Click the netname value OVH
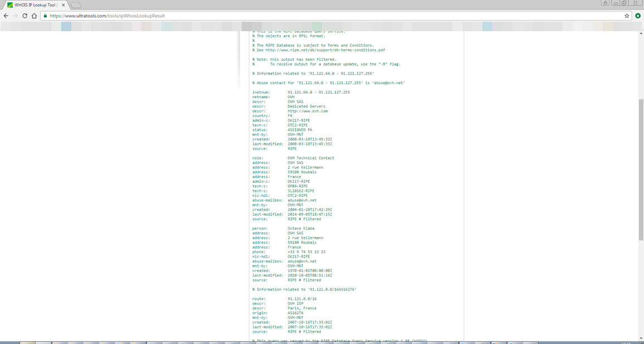Image resolution: width=644 pixels, height=344 pixels. pos(291,98)
